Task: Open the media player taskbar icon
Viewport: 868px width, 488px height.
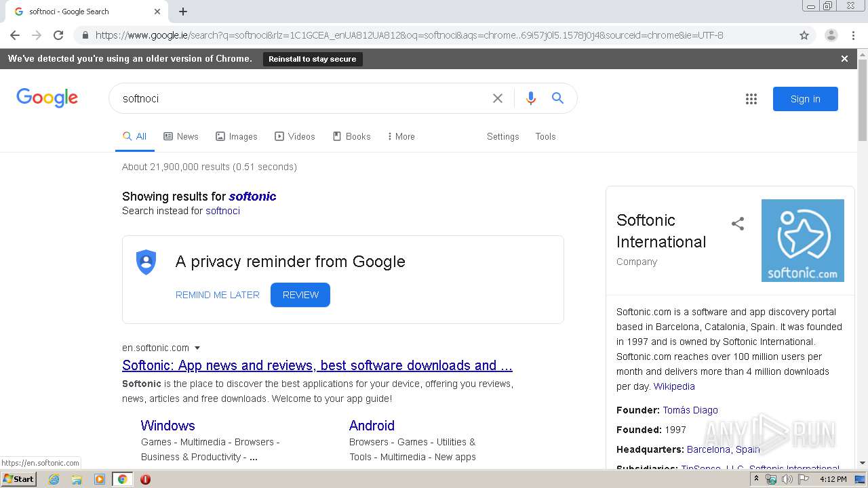Action: click(100, 479)
